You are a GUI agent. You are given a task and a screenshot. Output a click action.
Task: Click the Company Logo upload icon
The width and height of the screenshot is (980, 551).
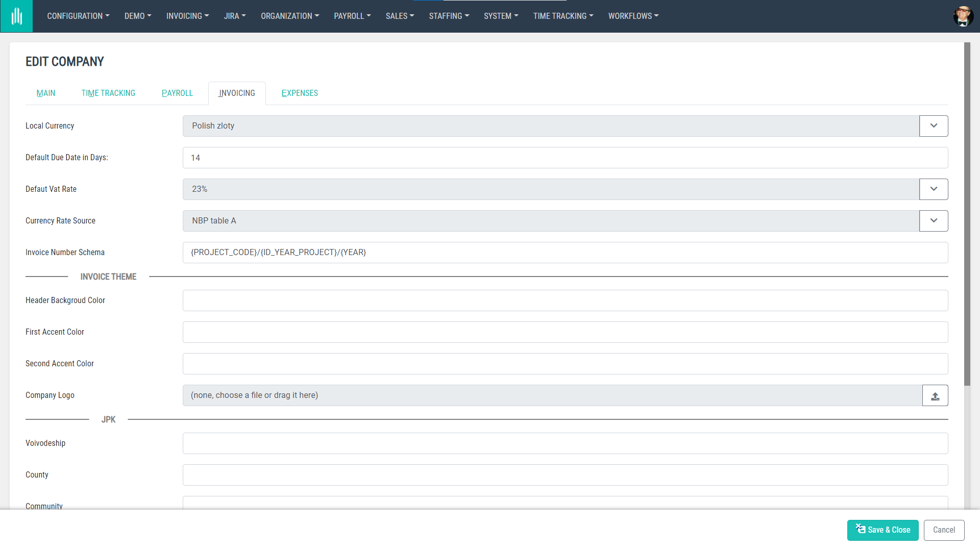935,395
